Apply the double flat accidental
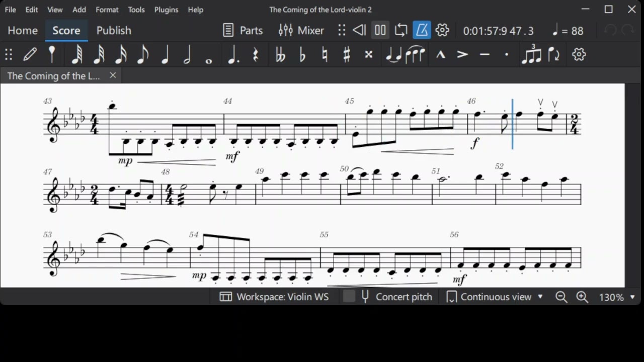644x362 pixels. (280, 54)
